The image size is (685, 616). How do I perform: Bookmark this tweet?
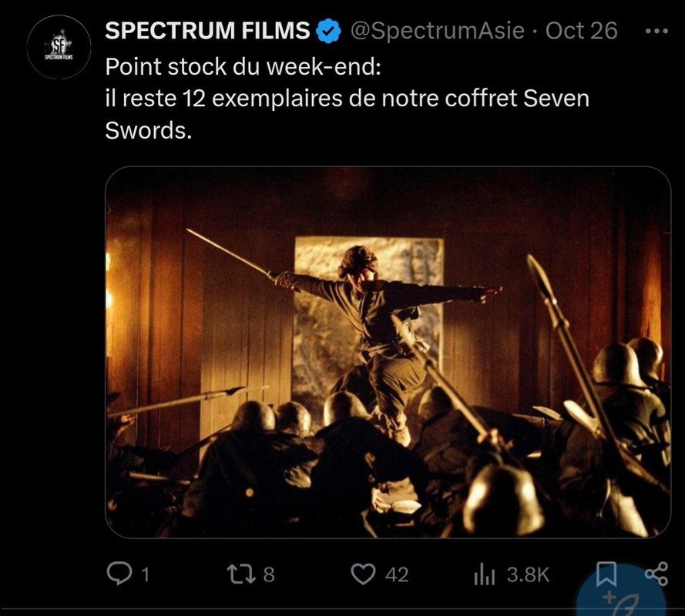pos(606,574)
